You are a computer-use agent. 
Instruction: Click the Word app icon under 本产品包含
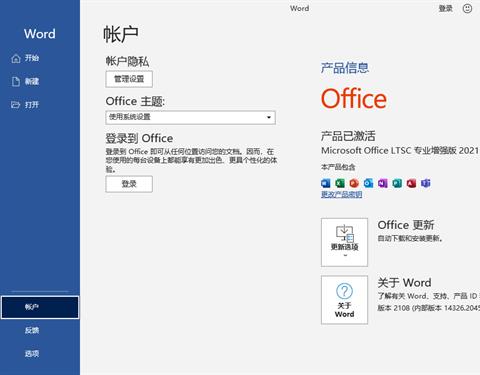[326, 183]
